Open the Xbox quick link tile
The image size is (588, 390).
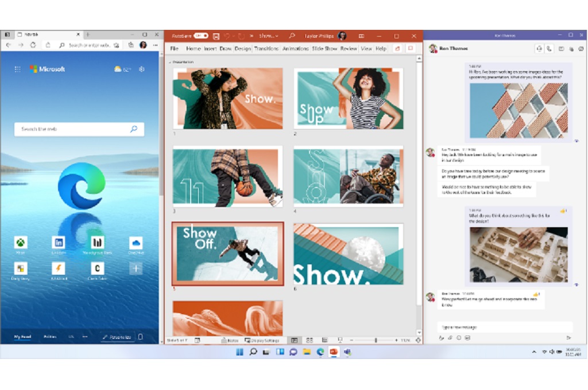(21, 242)
